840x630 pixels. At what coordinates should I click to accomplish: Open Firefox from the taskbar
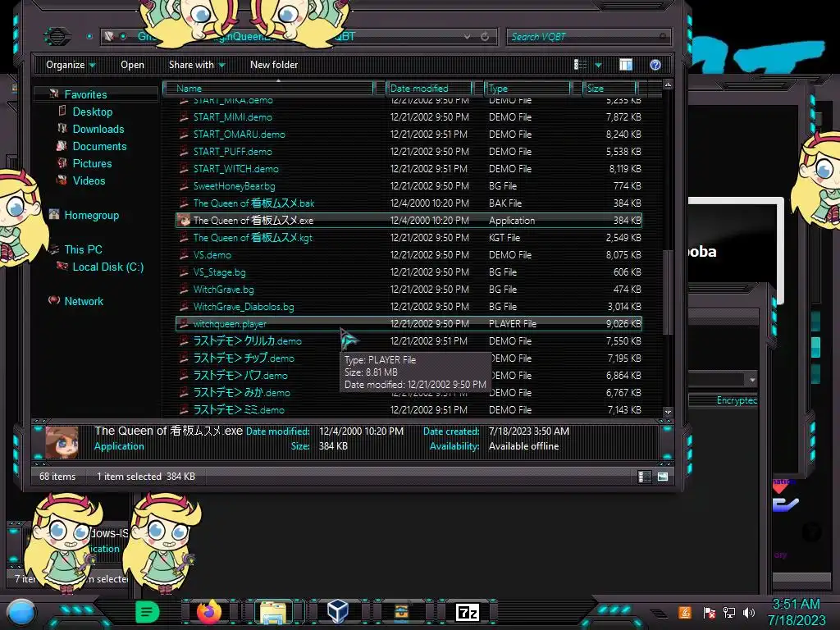(x=209, y=611)
